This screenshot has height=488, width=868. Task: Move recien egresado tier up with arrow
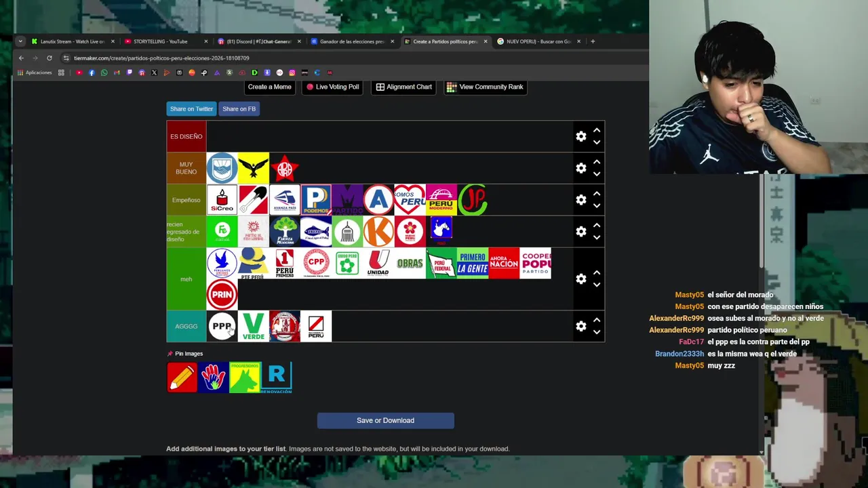[597, 226]
